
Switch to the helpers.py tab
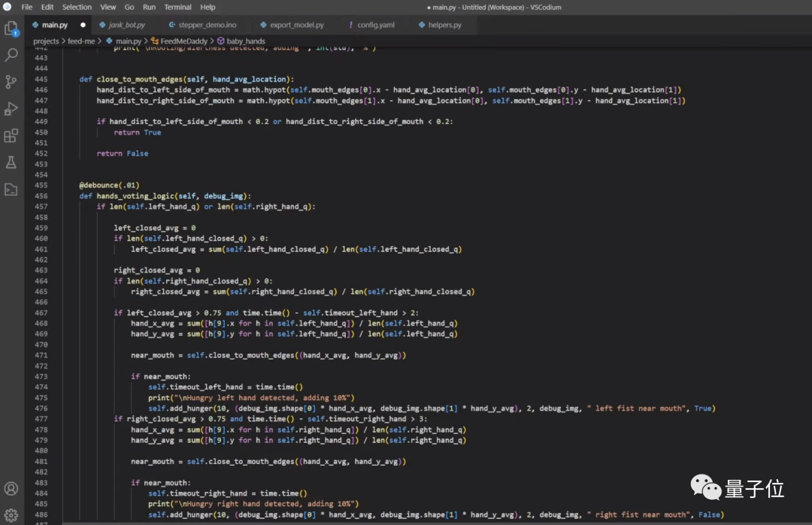445,25
